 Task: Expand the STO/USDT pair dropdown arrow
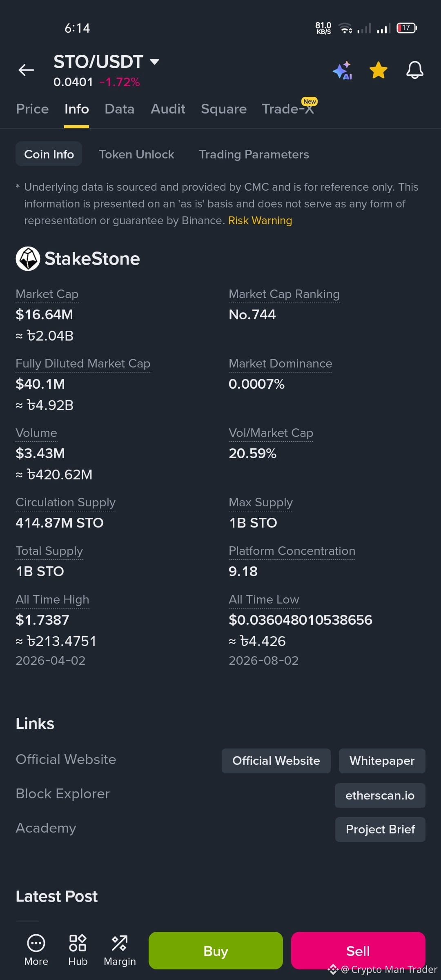point(154,62)
